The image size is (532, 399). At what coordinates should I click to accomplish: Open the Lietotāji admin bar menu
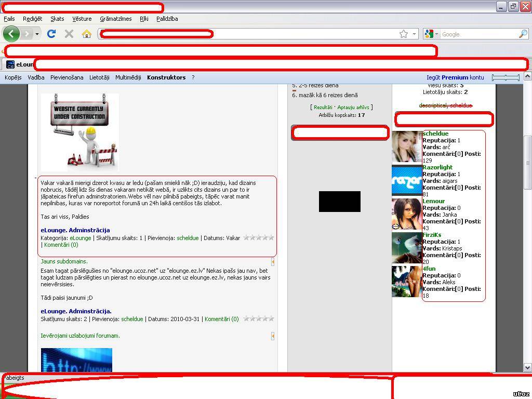click(x=99, y=77)
